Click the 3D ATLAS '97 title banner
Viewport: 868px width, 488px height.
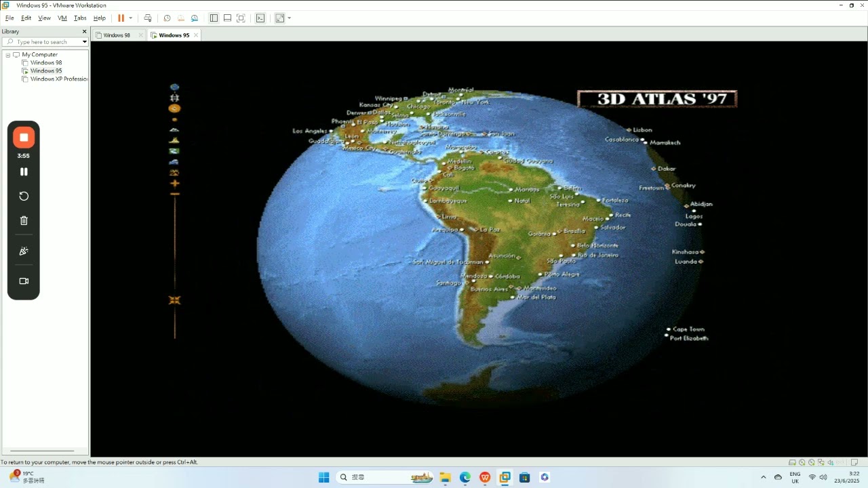pos(657,99)
